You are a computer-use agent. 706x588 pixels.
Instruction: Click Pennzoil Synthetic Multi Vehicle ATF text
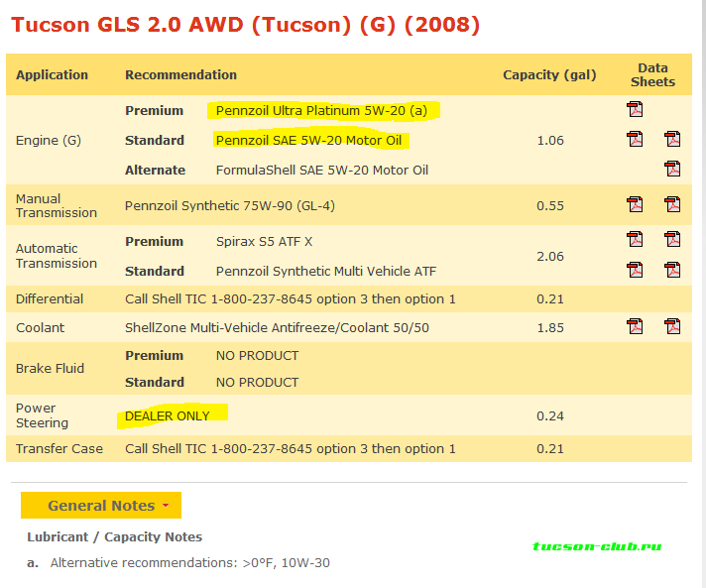(x=326, y=271)
